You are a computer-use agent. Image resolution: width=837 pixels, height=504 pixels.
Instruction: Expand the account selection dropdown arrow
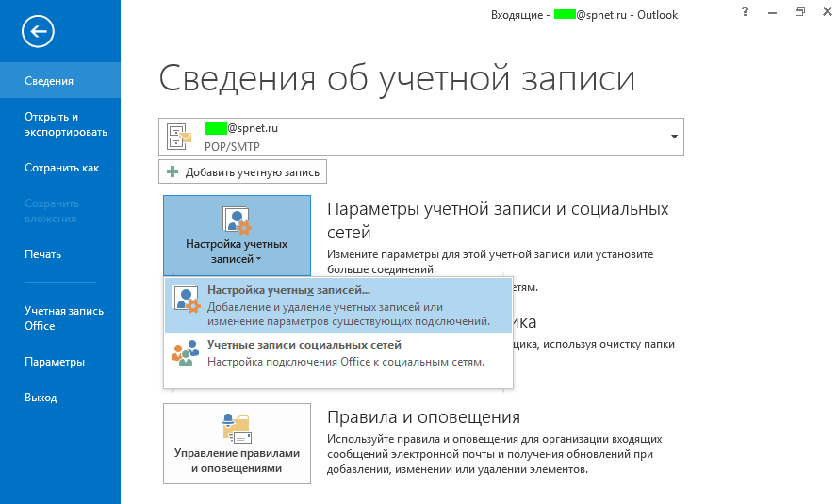pyautogui.click(x=674, y=137)
